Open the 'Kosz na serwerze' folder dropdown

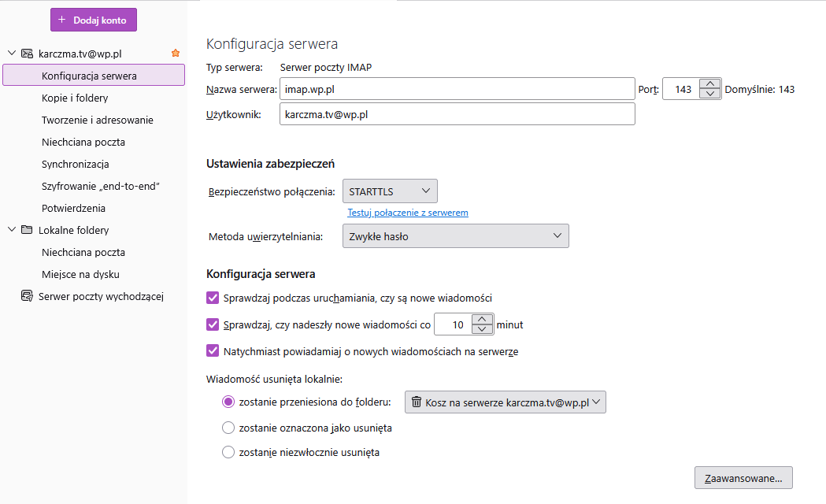coord(506,402)
